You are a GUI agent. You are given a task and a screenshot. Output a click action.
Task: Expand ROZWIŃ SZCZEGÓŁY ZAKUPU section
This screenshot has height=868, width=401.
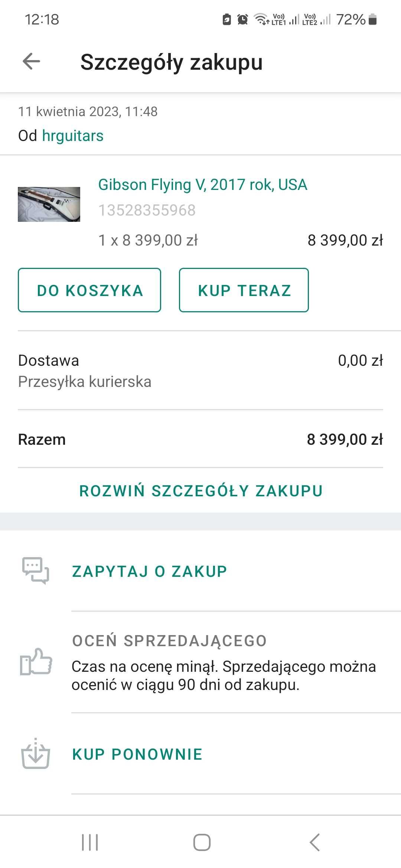pyautogui.click(x=201, y=490)
